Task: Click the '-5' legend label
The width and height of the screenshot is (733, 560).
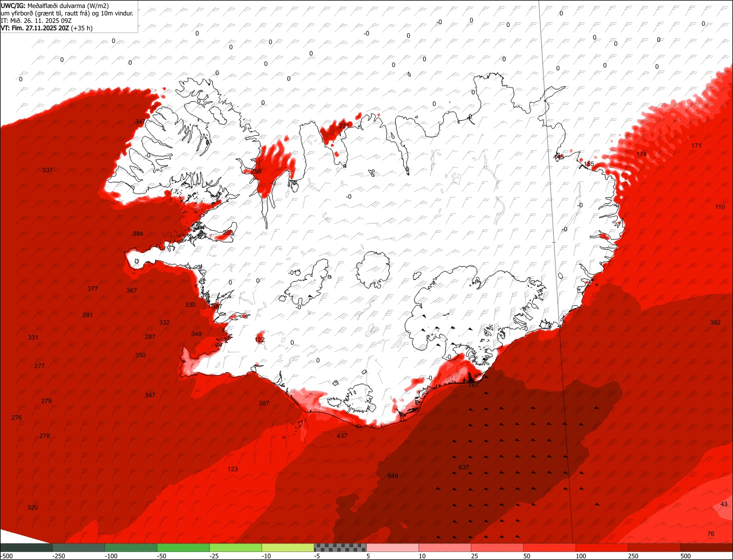Action: point(318,556)
